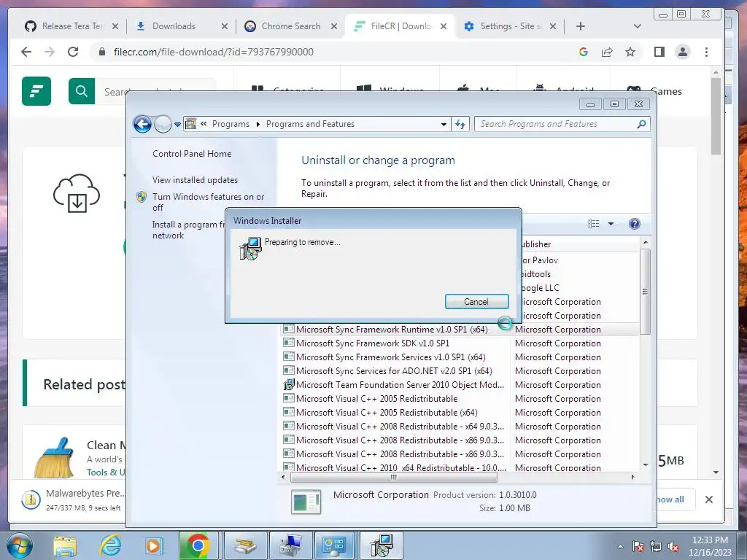Image resolution: width=747 pixels, height=560 pixels.
Task: Select Microsoft Visual C++ 2005 Redistributable (x64)
Action: [x=387, y=413]
